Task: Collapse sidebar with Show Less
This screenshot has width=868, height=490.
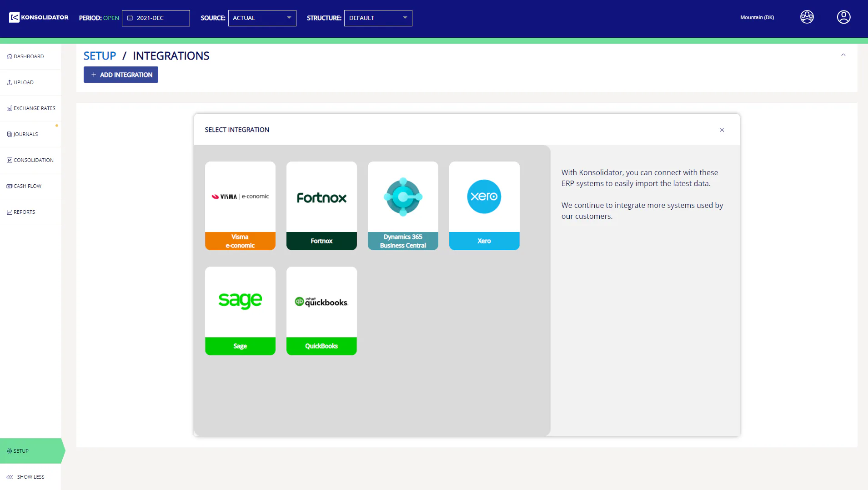Action: [26, 477]
